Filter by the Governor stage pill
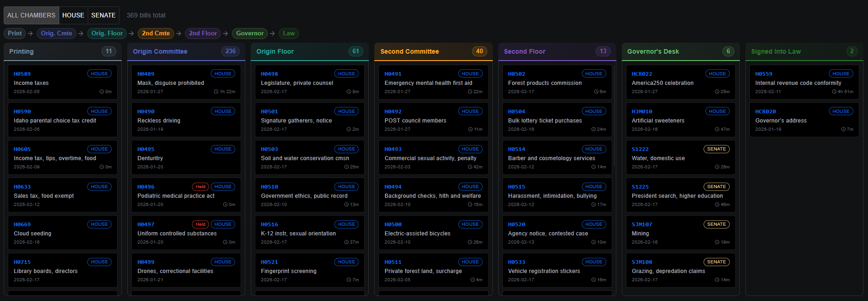Image resolution: width=868 pixels, height=301 pixels. 250,33
